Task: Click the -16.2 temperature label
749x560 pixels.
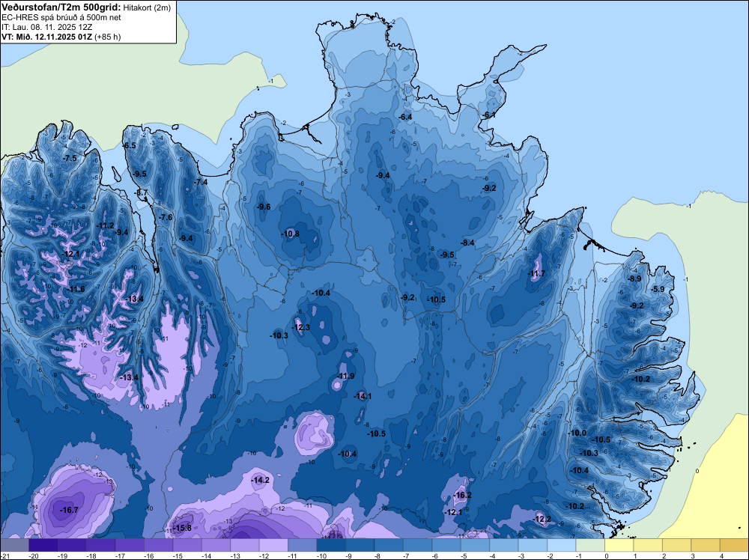Action: 462,495
